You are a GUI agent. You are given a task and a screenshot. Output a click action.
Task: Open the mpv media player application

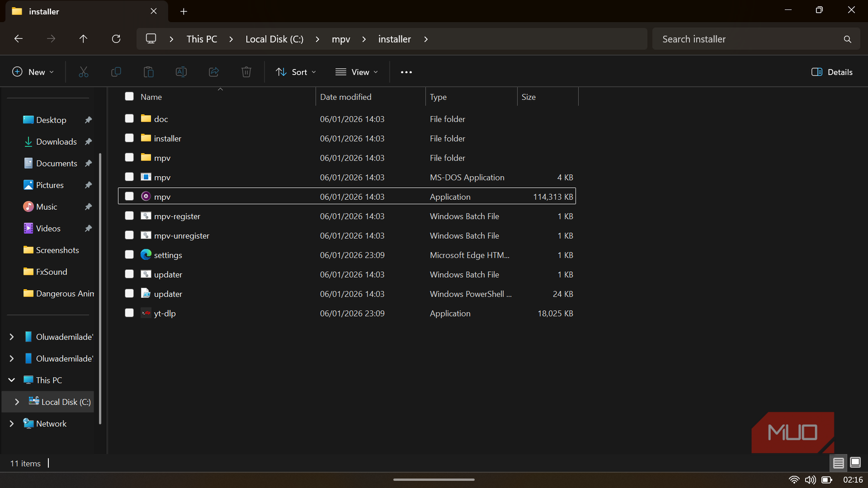pyautogui.click(x=163, y=196)
